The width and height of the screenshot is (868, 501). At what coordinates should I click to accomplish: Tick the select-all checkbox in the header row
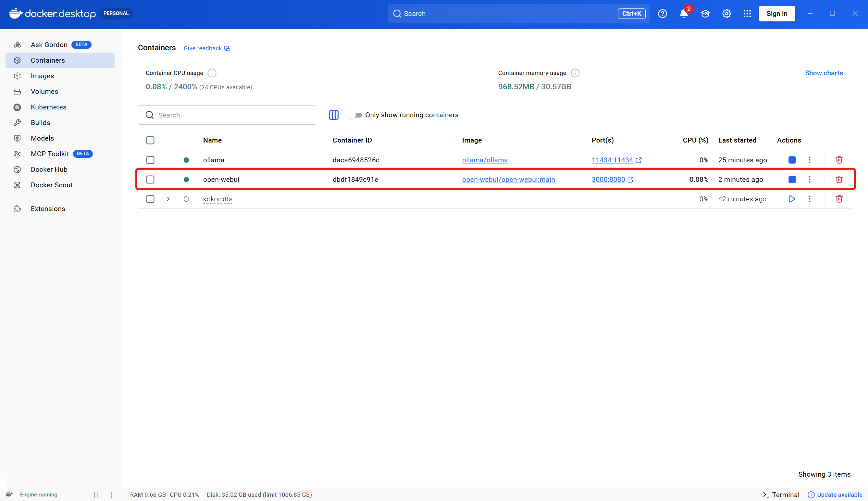[x=150, y=140]
